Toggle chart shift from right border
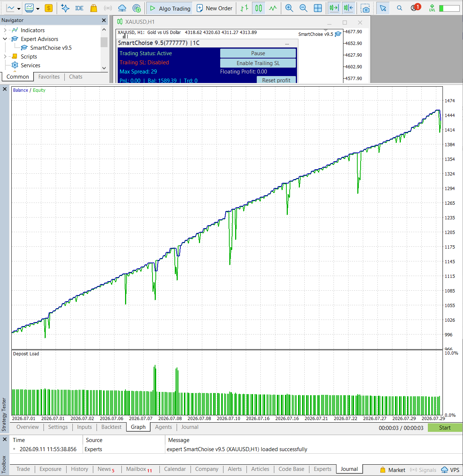Viewport: 463px width, 476px height. click(x=349, y=8)
